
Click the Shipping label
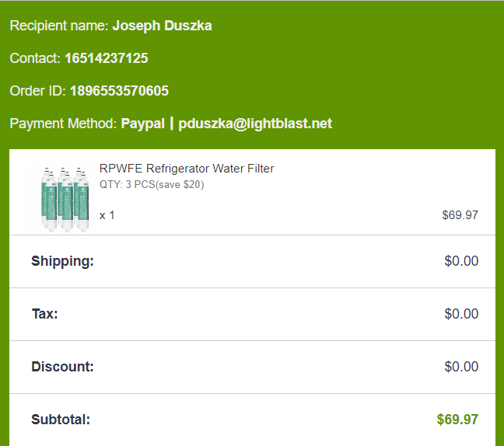click(62, 261)
